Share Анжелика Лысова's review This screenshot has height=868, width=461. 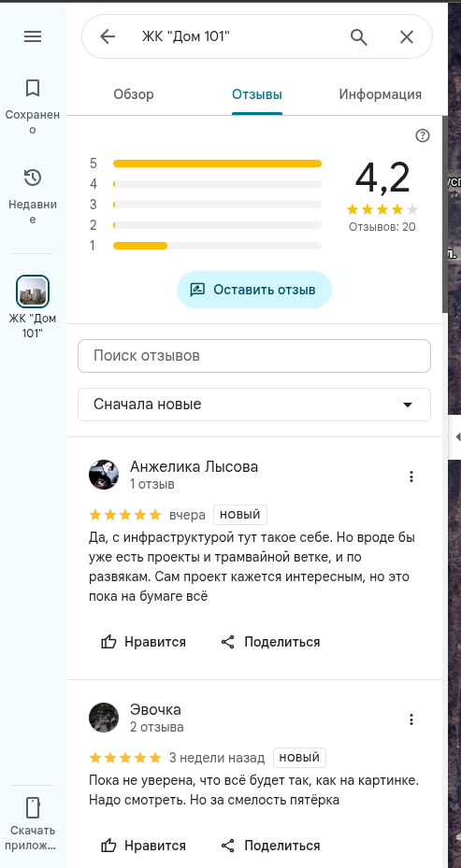pos(270,642)
